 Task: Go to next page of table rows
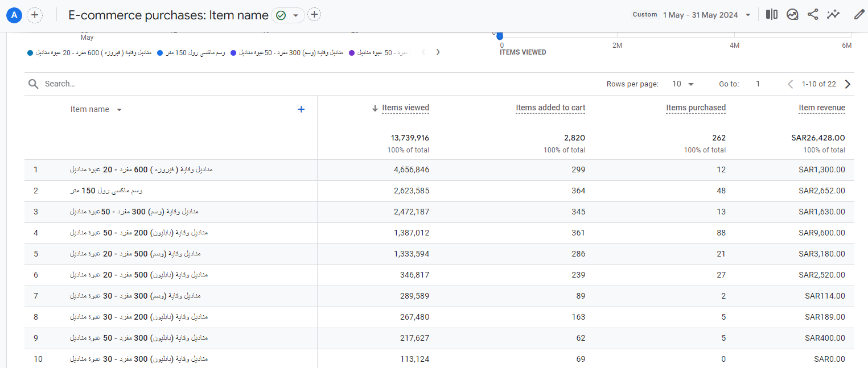tap(848, 84)
